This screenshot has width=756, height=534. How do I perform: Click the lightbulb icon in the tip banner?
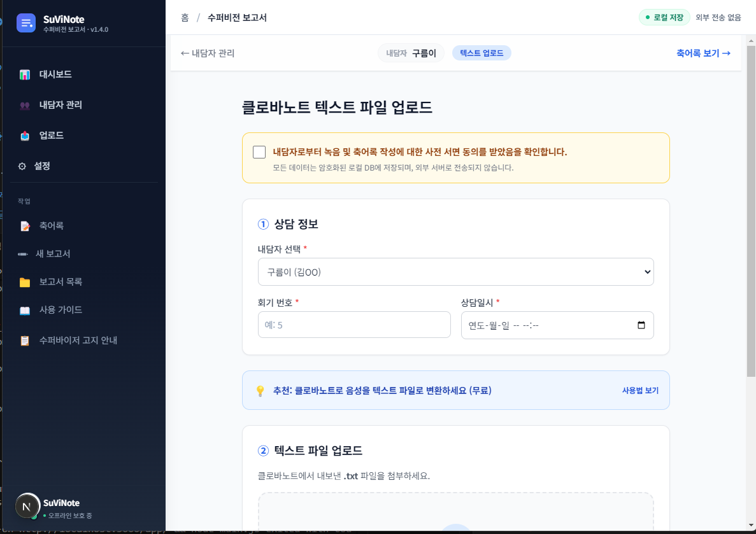[260, 390]
